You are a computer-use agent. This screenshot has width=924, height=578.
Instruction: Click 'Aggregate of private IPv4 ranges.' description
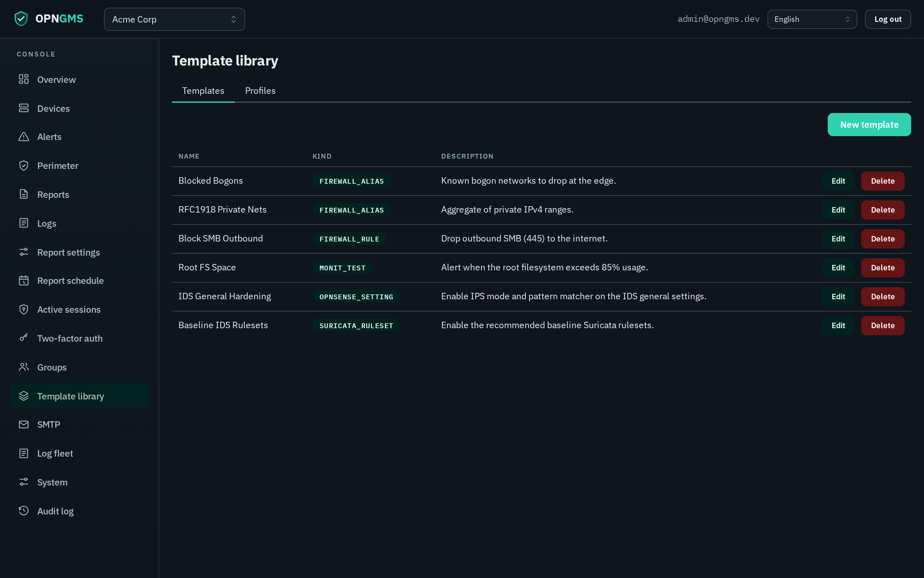click(507, 209)
